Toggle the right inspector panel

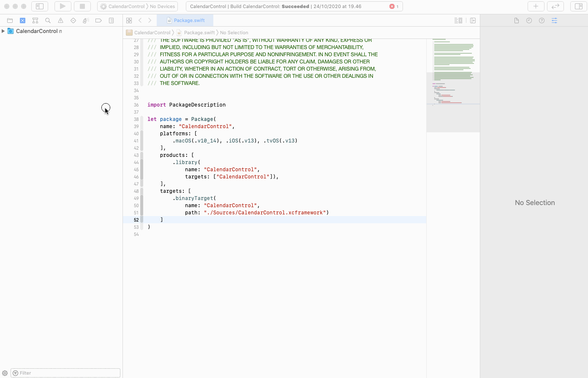(579, 6)
